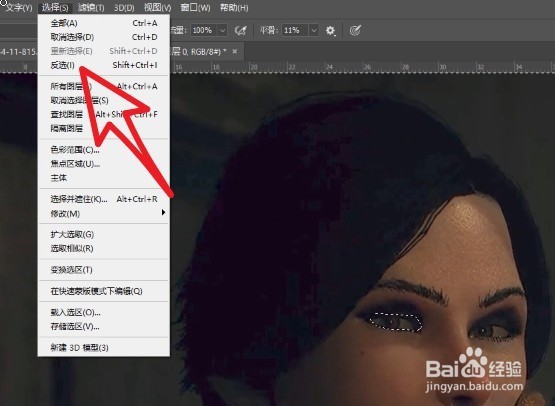Open 焦点区域(U)... focus area dialog

pos(104,164)
